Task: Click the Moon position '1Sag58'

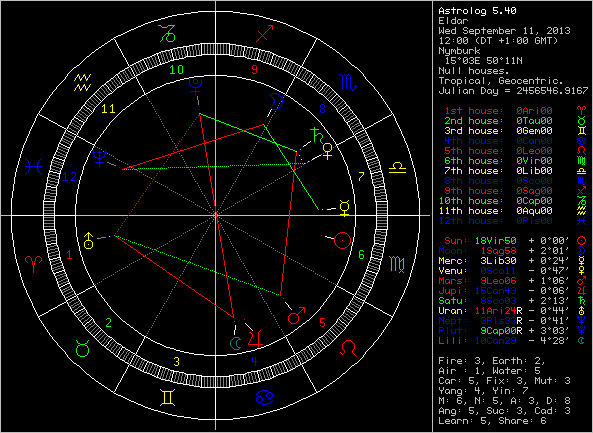Action: click(x=498, y=250)
